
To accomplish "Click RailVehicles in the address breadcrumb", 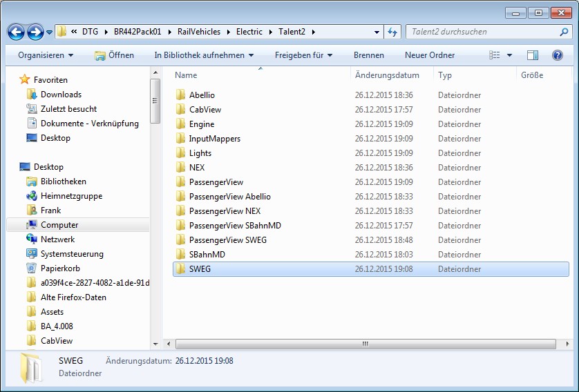I will [x=199, y=32].
